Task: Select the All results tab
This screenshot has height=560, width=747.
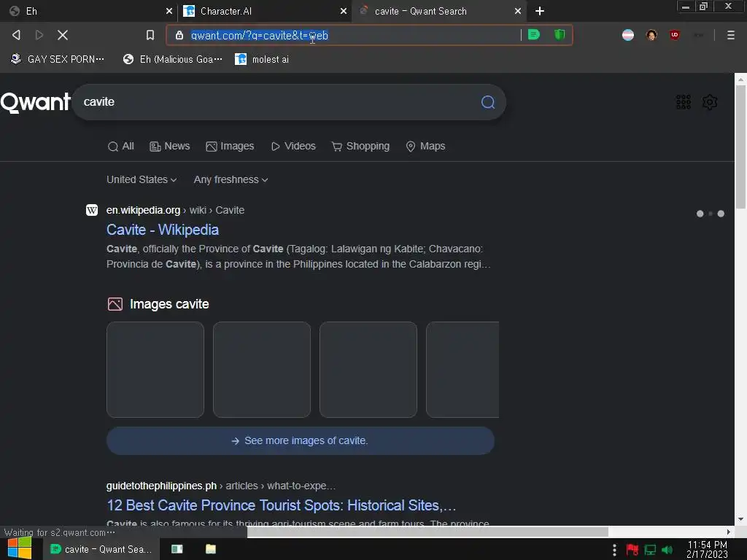Action: click(x=120, y=146)
